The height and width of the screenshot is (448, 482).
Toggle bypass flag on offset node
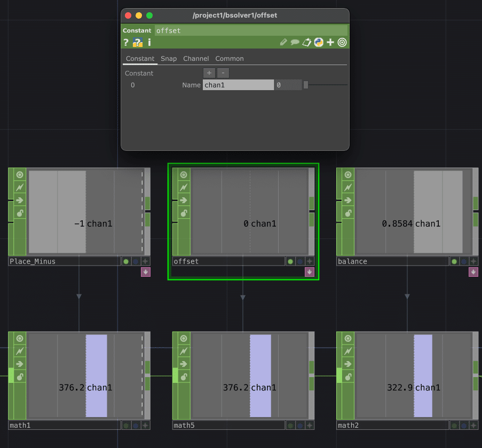coord(184,200)
